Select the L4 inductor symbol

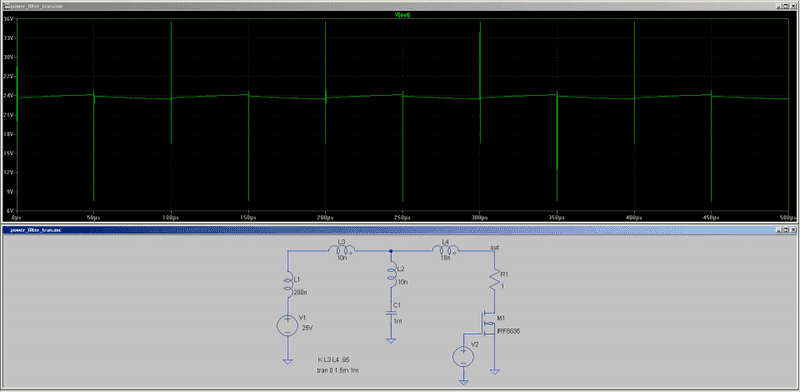pyautogui.click(x=445, y=250)
